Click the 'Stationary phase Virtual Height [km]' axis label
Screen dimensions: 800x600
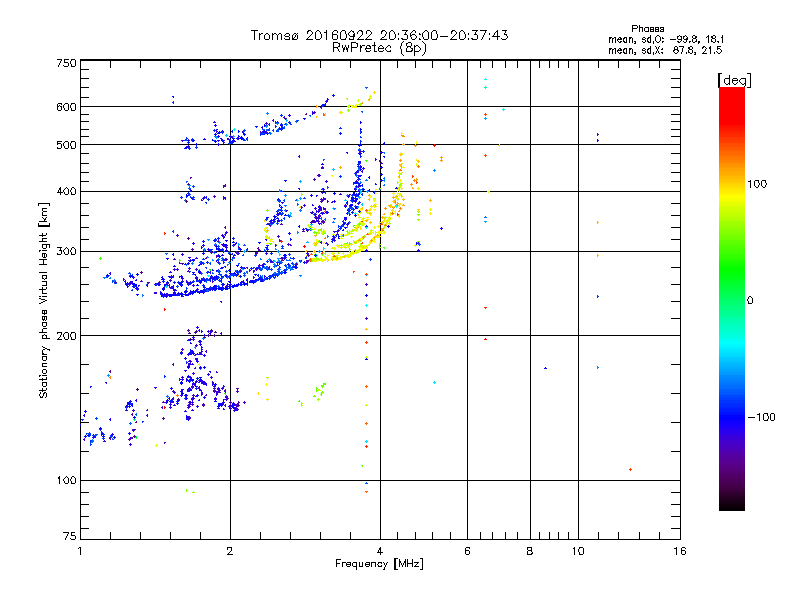coord(43,300)
